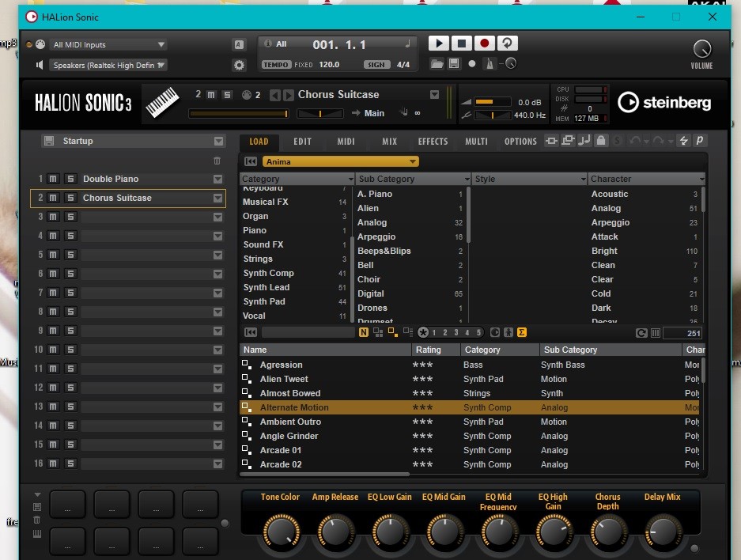
Task: Load next program with right arrow
Action: pos(289,95)
